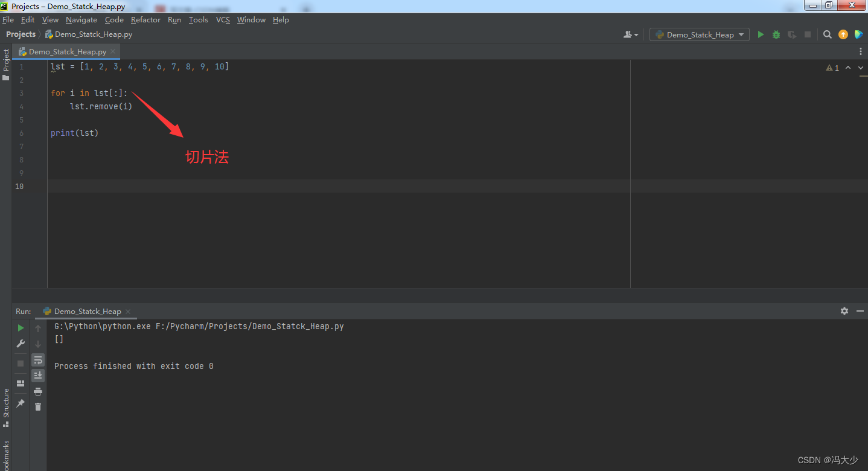Image resolution: width=868 pixels, height=471 pixels.
Task: Open the Tools menu
Action: [198, 20]
